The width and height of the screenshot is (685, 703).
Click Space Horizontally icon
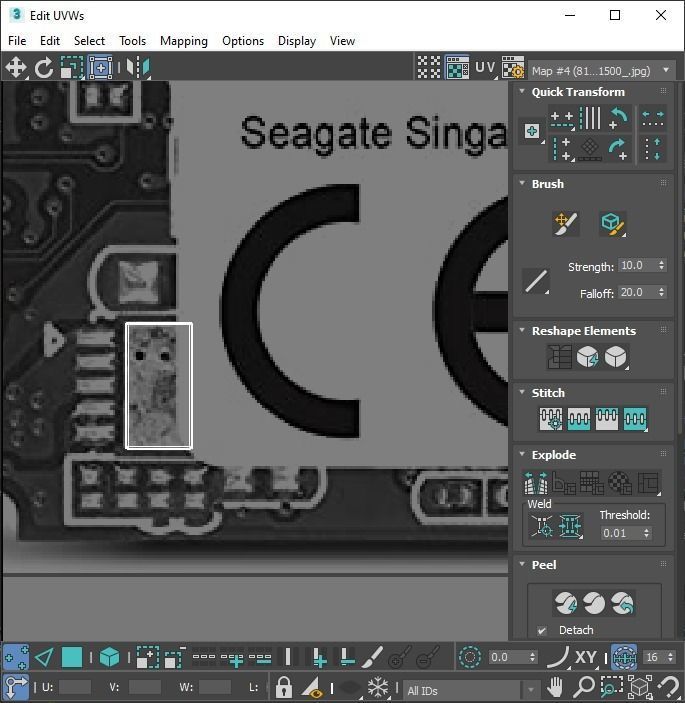click(x=653, y=119)
